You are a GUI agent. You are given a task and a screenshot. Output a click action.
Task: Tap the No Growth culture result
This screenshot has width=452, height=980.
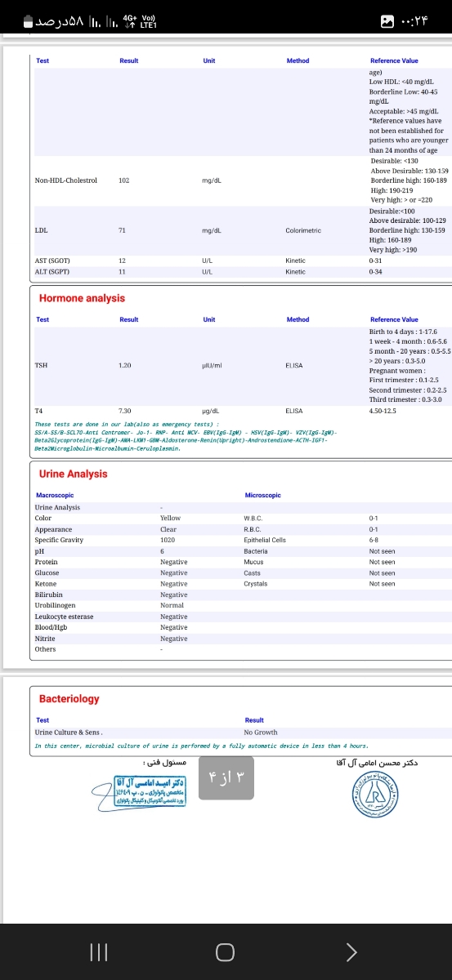click(261, 732)
